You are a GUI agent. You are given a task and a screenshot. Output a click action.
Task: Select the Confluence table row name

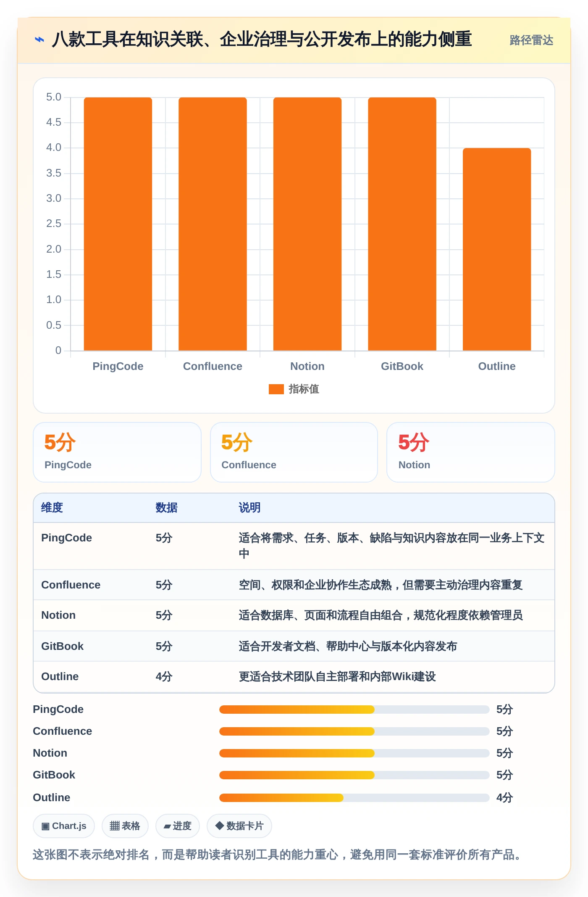click(x=71, y=585)
